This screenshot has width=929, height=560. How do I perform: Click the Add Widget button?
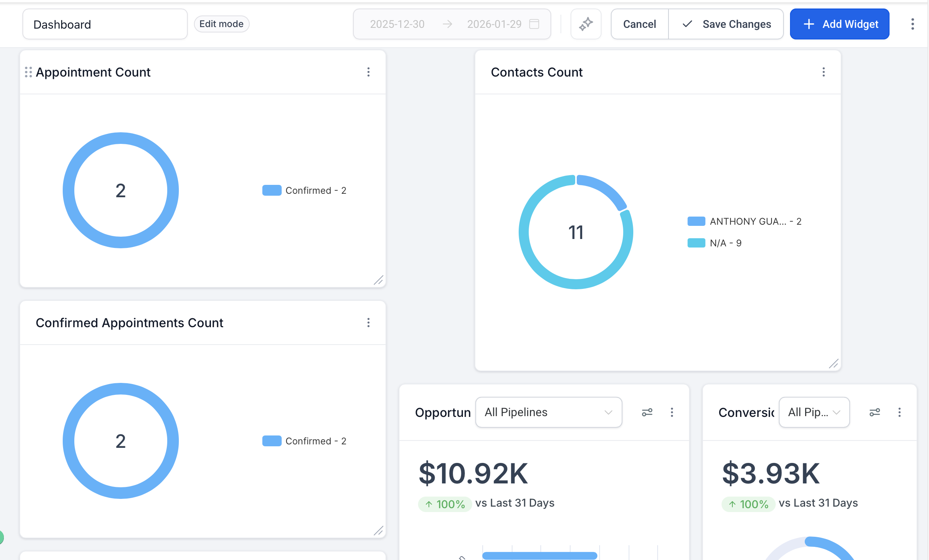coord(839,24)
